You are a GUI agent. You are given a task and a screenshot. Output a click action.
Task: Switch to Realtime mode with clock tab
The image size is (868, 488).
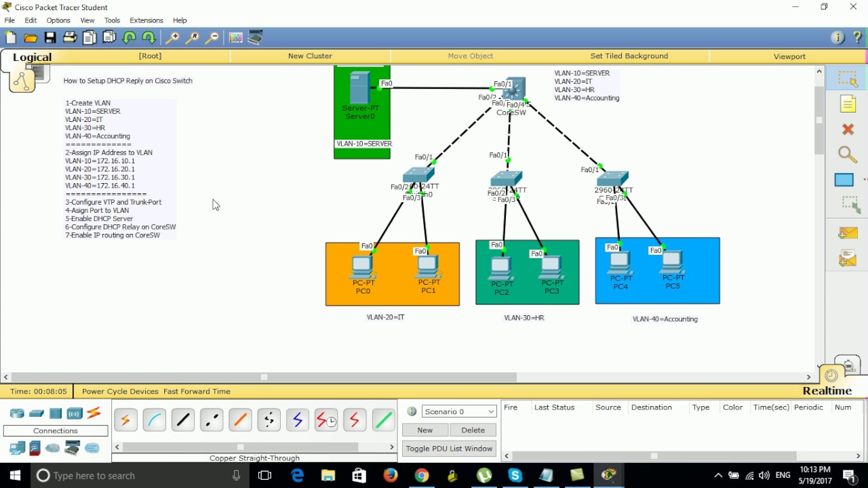tap(831, 375)
